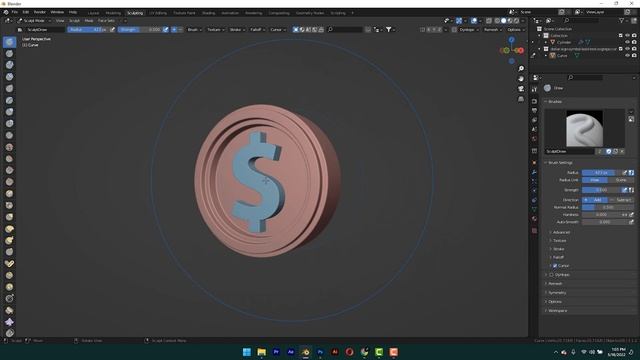640x360 pixels.
Task: Select the red Smooth brush
Action: tap(9, 147)
